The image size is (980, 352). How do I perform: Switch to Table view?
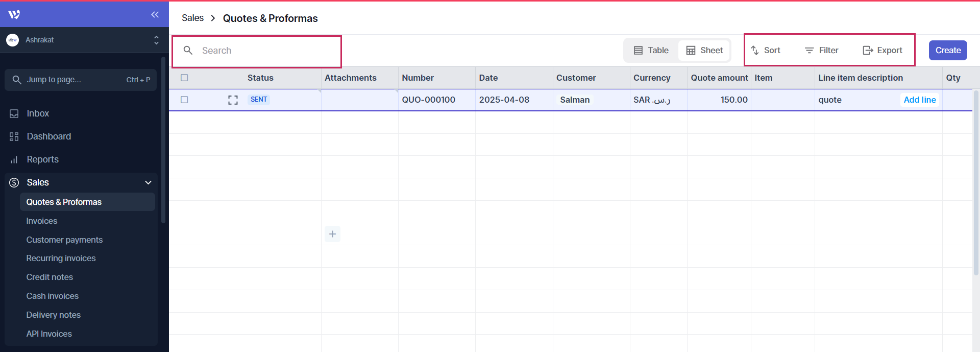(651, 50)
